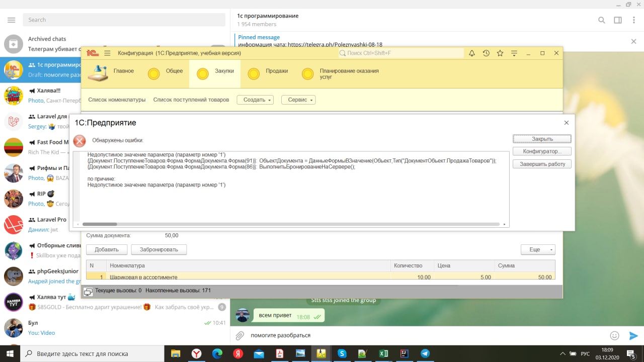Open the pinned message link
644x362 pixels.
[335, 44]
